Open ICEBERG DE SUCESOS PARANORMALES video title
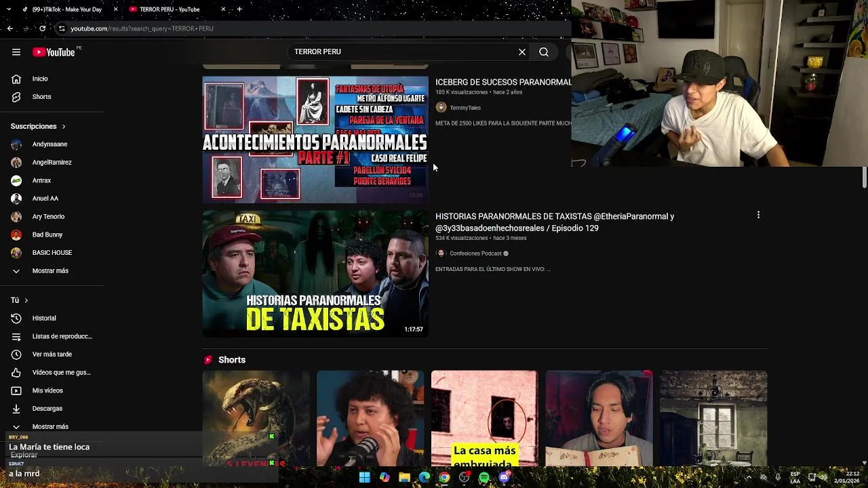This screenshot has height=488, width=868. point(503,82)
